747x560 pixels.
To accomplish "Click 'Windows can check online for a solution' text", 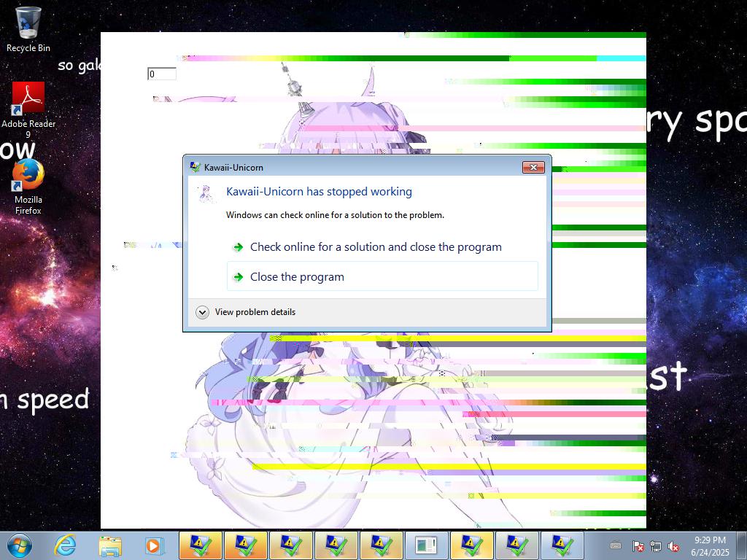I will pyautogui.click(x=335, y=215).
